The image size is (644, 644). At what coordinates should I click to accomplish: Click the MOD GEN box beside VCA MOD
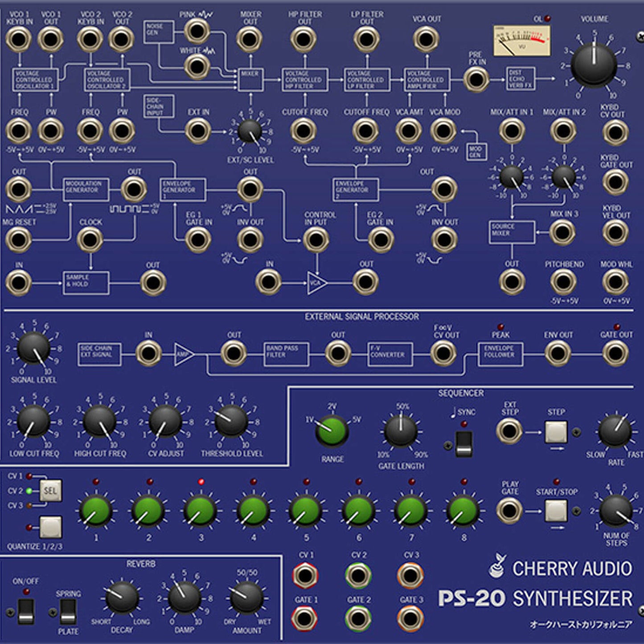pos(476,152)
